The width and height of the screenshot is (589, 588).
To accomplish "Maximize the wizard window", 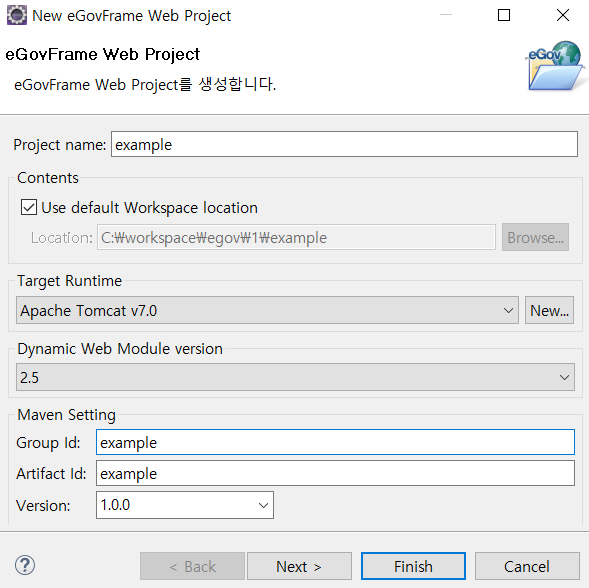I will tap(504, 15).
